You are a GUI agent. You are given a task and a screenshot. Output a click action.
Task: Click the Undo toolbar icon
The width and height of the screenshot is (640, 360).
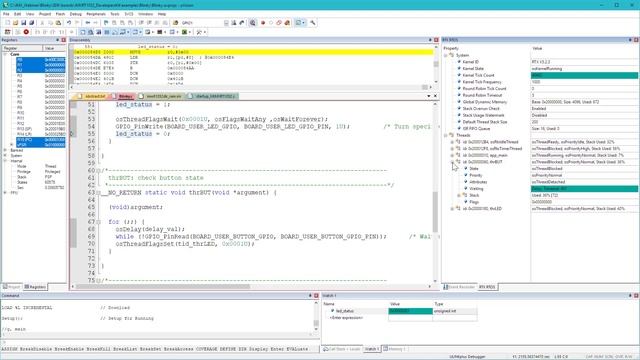[69, 23]
